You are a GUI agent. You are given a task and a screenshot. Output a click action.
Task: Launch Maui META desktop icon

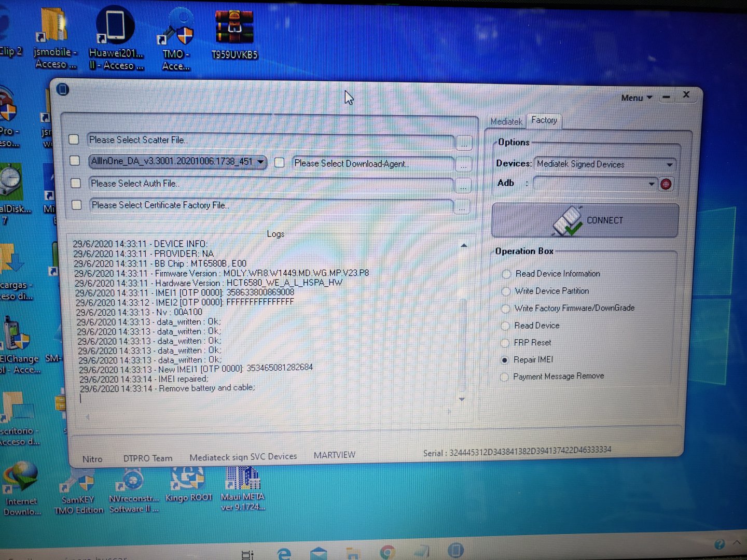coord(242,487)
